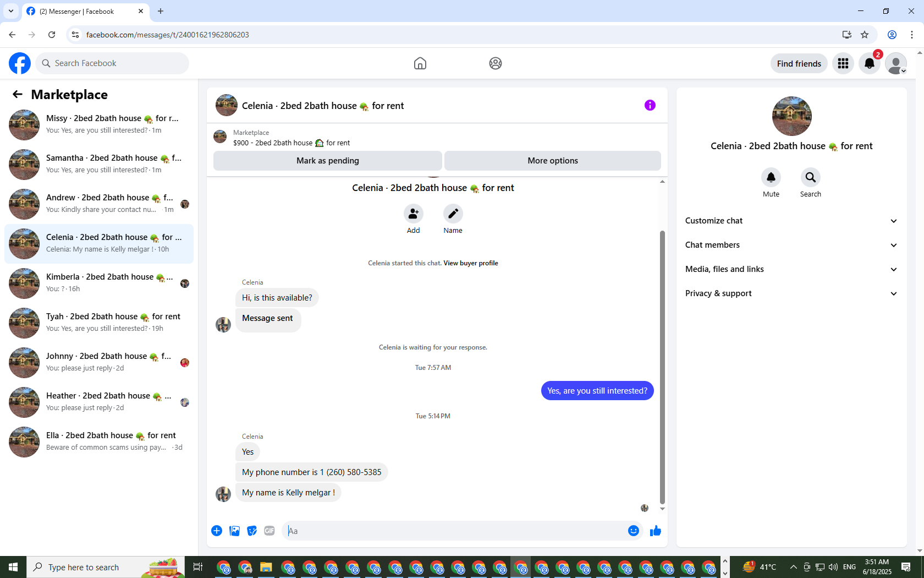
Task: Click the Search Facebook field
Action: tap(112, 63)
